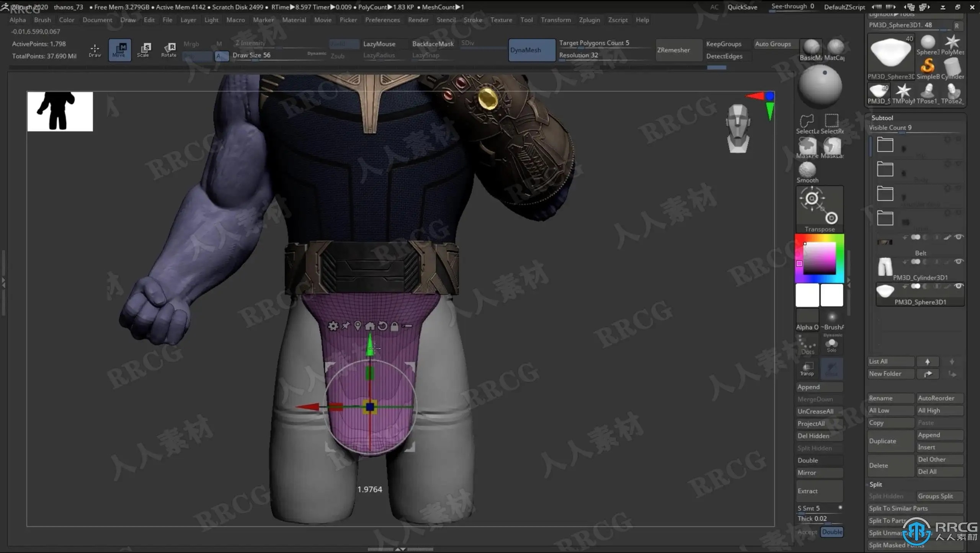Screen dimensions: 980x553
Task: Activate Draw mode
Action: (x=95, y=50)
